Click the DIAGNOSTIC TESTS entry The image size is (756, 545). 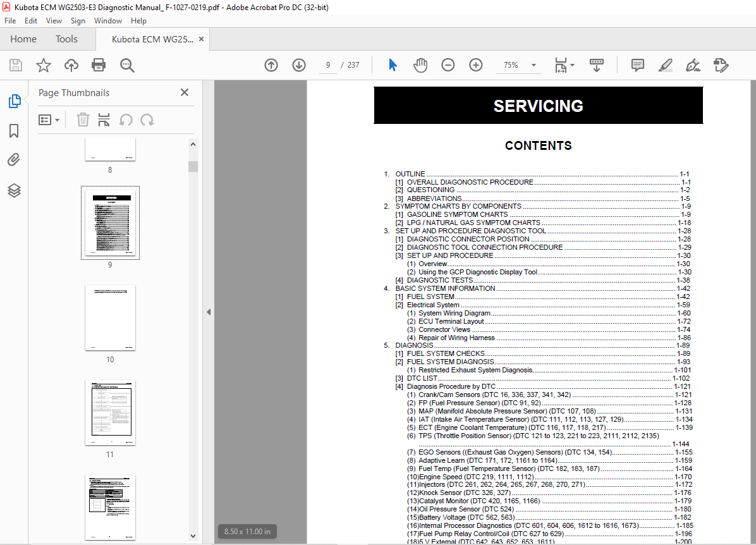point(542,280)
